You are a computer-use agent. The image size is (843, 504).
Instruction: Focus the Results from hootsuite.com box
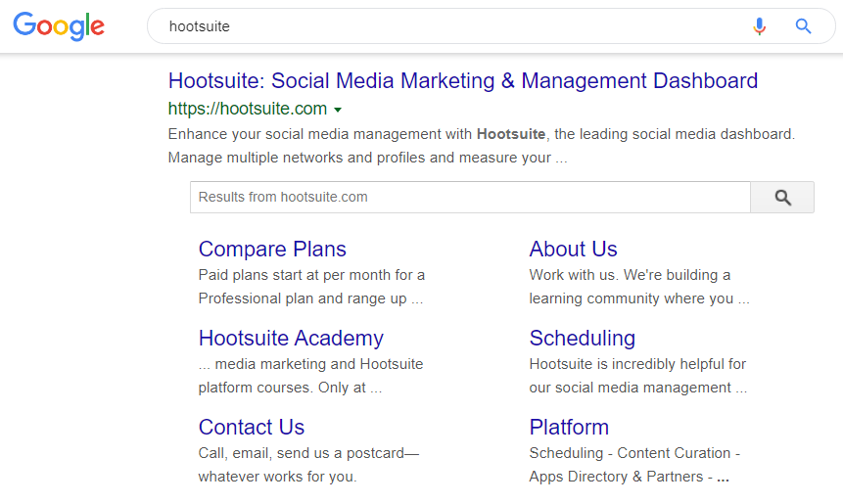pyautogui.click(x=470, y=197)
